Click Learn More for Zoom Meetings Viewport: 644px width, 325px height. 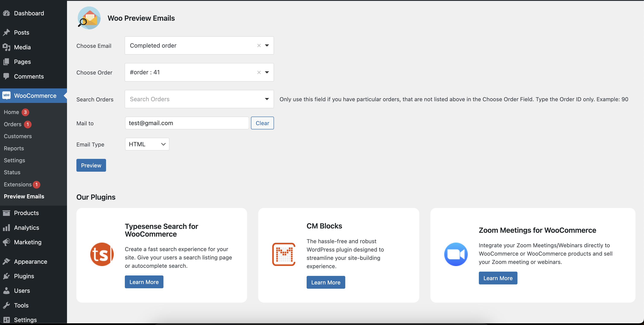pyautogui.click(x=498, y=278)
